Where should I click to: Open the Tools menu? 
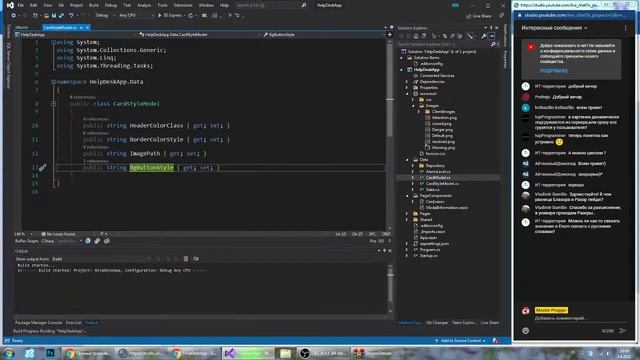coord(162,5)
